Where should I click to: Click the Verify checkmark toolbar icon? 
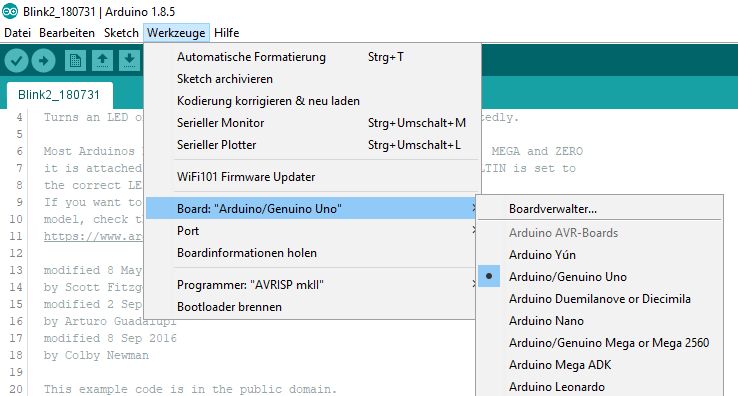click(16, 61)
